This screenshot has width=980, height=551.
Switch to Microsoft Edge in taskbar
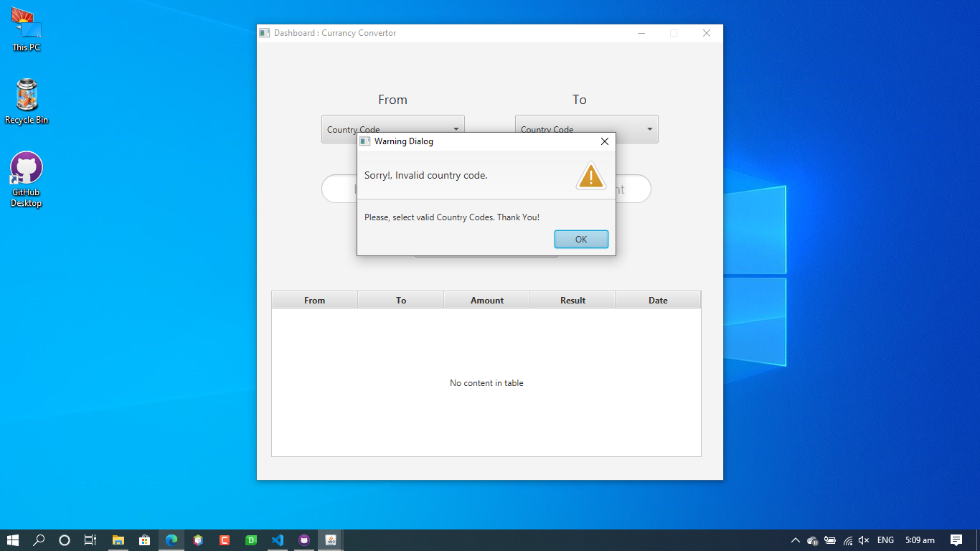coord(171,540)
